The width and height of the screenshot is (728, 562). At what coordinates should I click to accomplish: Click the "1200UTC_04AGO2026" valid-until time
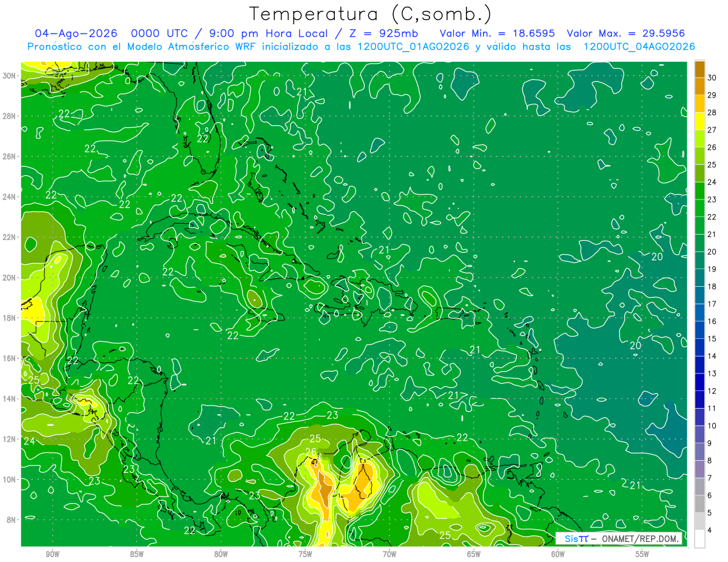click(x=639, y=47)
